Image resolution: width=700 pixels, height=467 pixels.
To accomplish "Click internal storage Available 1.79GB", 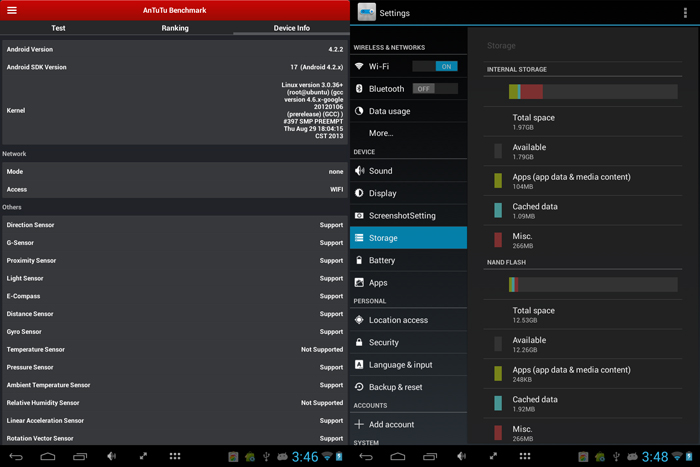I will click(x=583, y=151).
